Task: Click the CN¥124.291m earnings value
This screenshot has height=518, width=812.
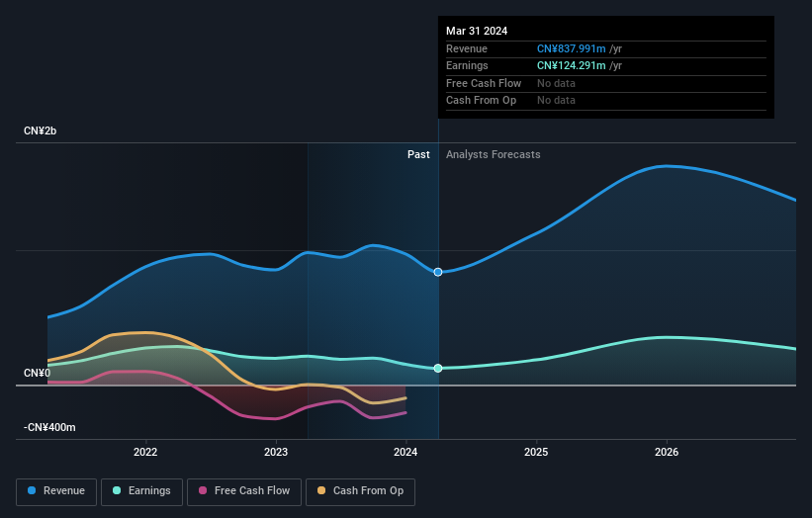Action: (572, 65)
